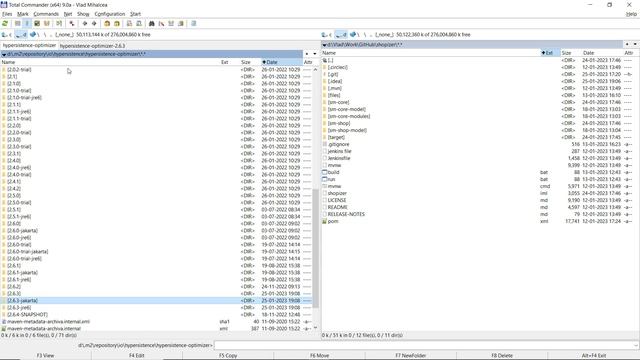
Task: Click left panel scrollbar up arrow
Action: tap(315, 70)
